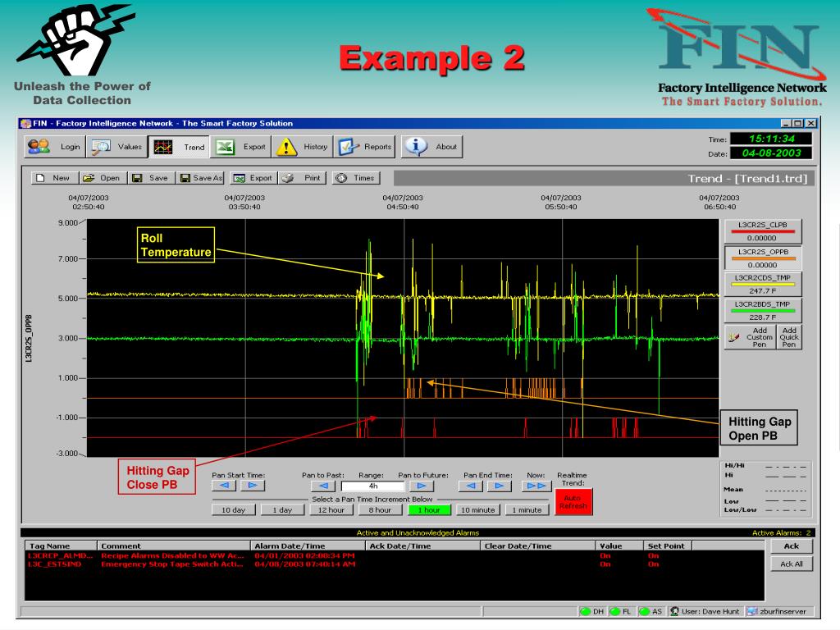Click Alarm Date/Time column header
This screenshot has width=840, height=630.
[x=308, y=546]
